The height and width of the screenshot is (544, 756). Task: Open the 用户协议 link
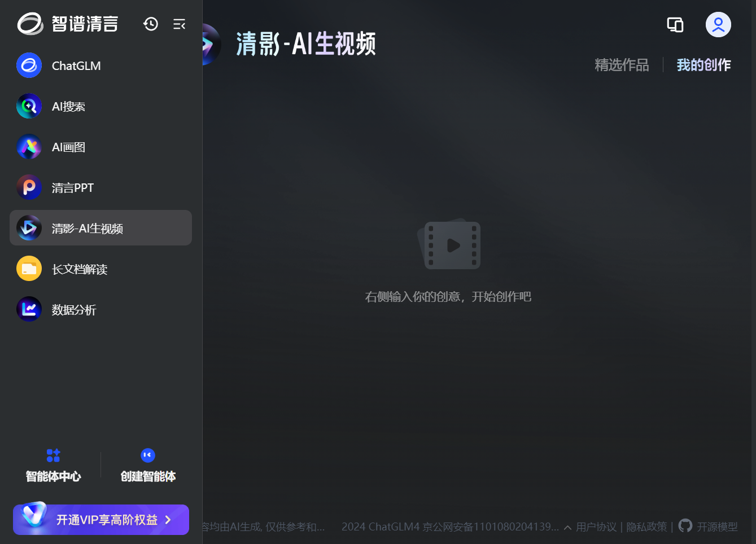pyautogui.click(x=596, y=527)
